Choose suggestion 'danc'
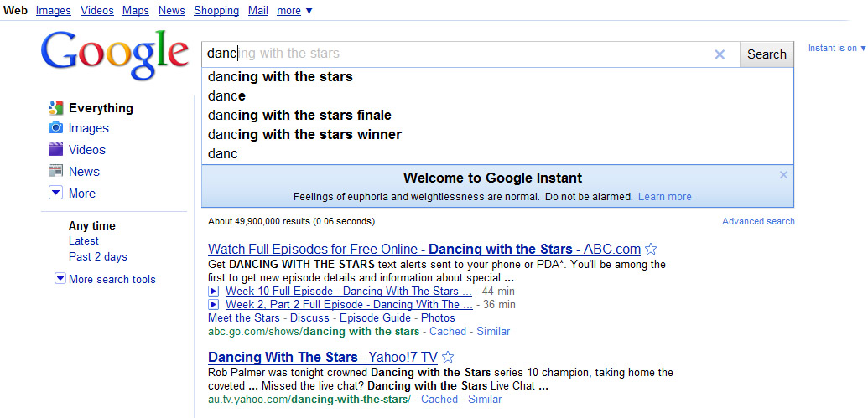This screenshot has height=418, width=868. 497,153
